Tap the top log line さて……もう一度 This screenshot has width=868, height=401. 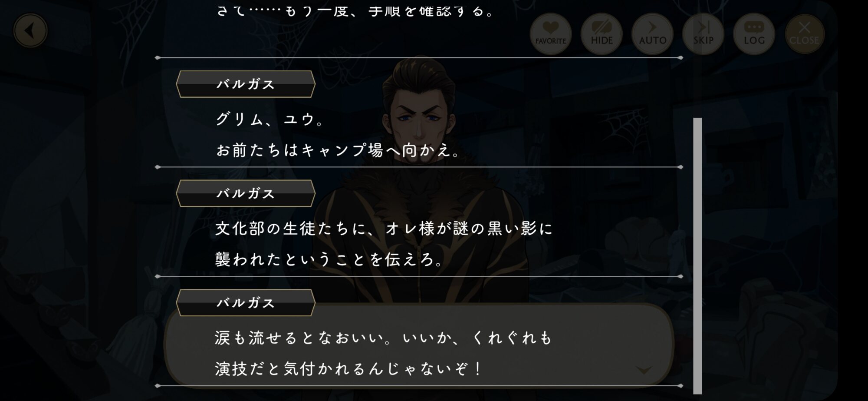(355, 10)
